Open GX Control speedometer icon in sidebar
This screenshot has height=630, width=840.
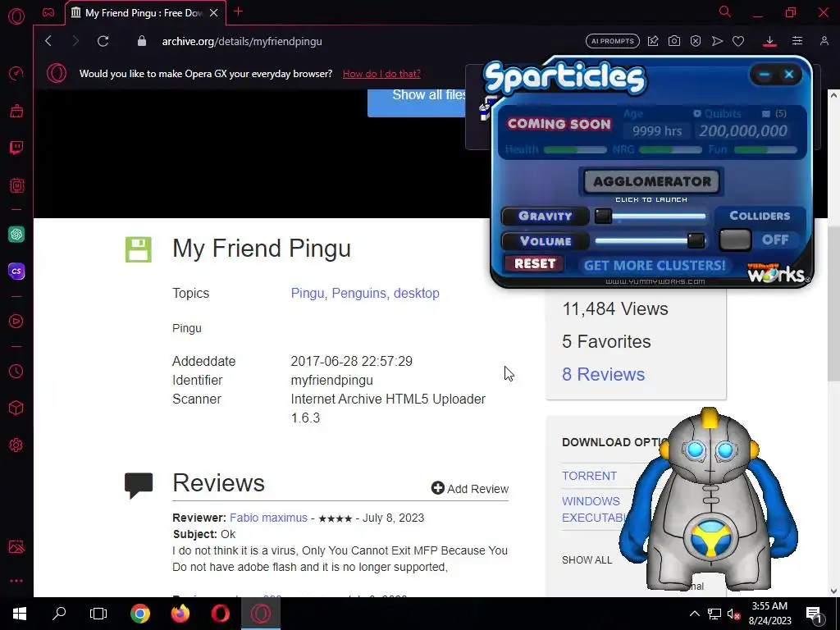tap(16, 73)
